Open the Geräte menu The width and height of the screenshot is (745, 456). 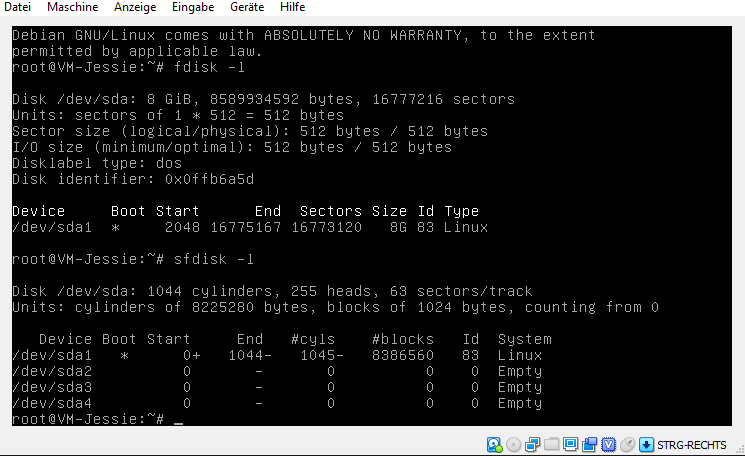coord(247,7)
